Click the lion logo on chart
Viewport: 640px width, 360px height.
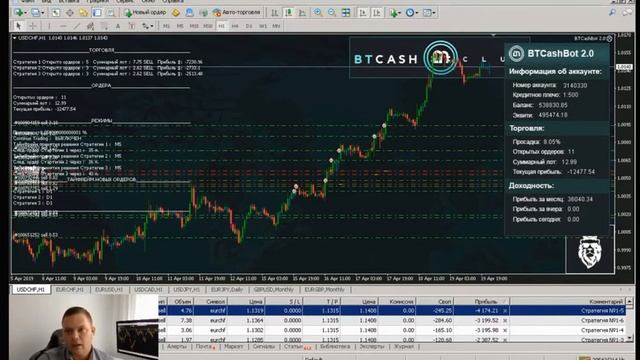click(589, 252)
